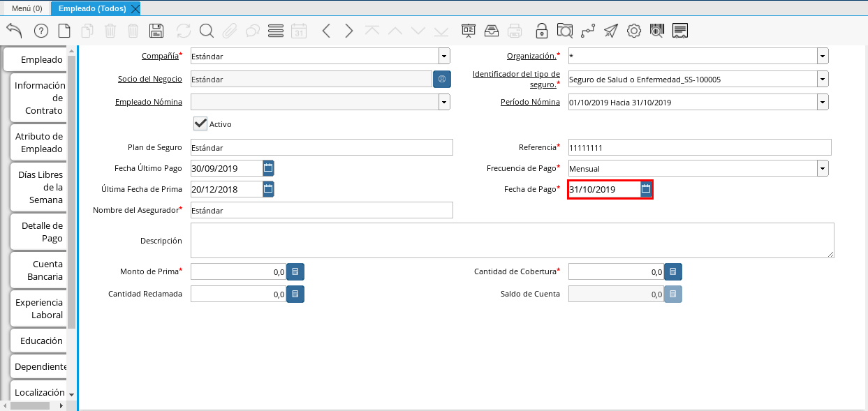Click into the Descripción text area
868x411 pixels.
(x=512, y=241)
